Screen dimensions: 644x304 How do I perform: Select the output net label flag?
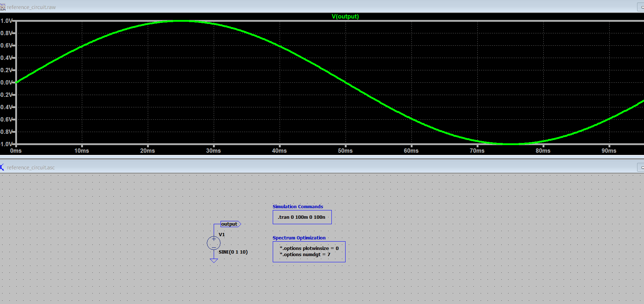click(x=230, y=224)
